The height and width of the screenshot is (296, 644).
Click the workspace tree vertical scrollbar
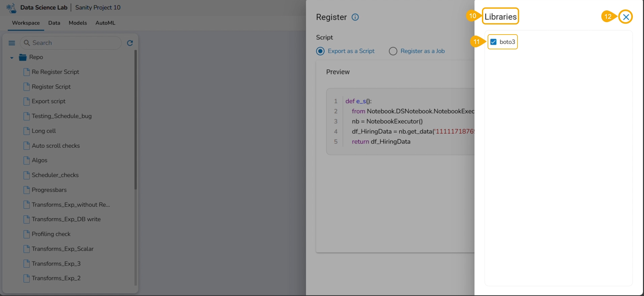pyautogui.click(x=136, y=120)
